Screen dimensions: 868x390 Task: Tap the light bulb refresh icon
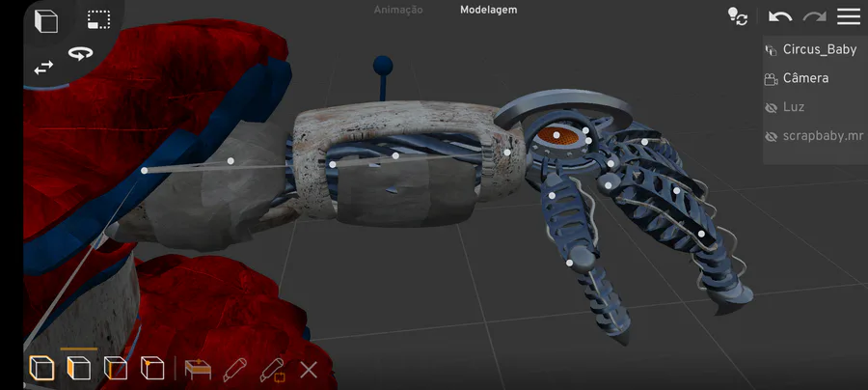point(738,16)
